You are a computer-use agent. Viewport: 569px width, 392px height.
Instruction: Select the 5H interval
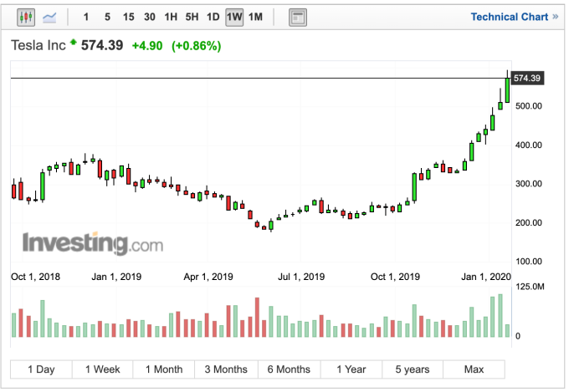192,17
